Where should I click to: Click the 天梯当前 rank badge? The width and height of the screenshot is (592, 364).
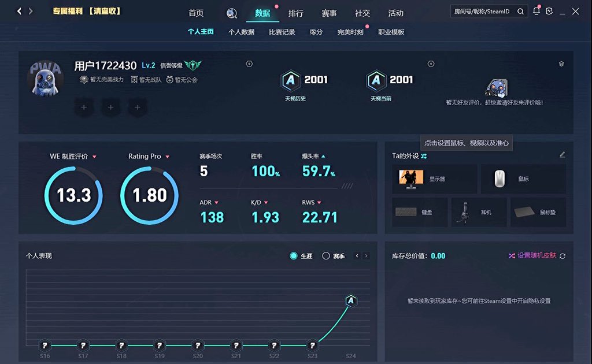click(376, 80)
